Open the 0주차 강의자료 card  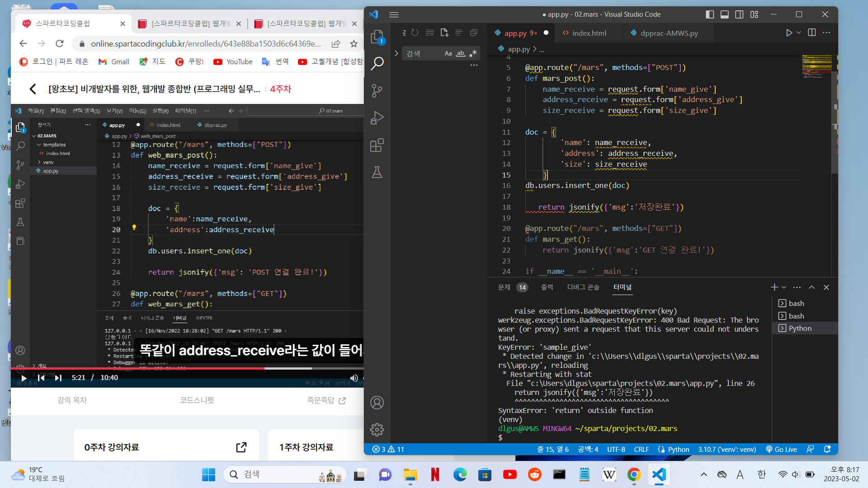[x=166, y=447]
